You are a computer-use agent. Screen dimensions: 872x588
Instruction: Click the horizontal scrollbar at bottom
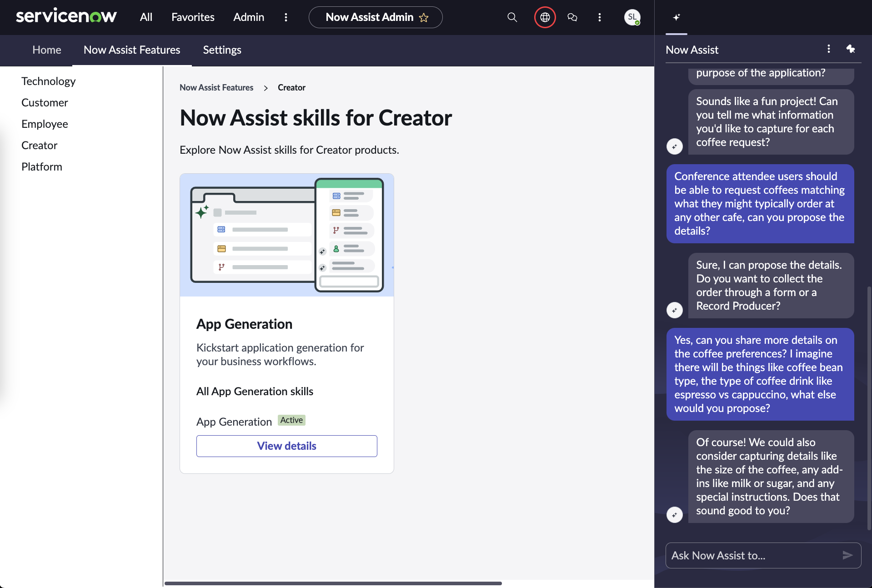(x=333, y=583)
